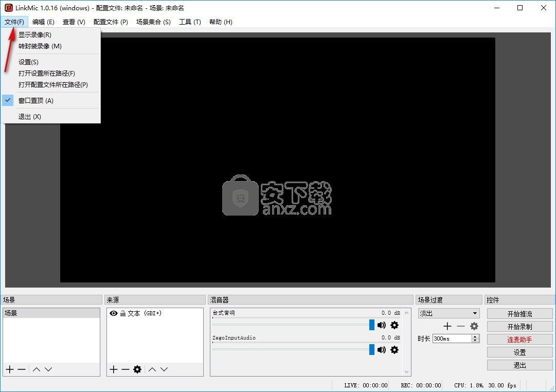The width and height of the screenshot is (556, 392).
Task: Increase 时长 duration with the up stepper arrow
Action: point(475,336)
